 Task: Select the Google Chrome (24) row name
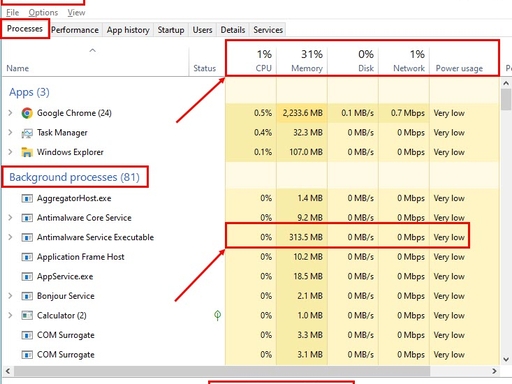74,113
